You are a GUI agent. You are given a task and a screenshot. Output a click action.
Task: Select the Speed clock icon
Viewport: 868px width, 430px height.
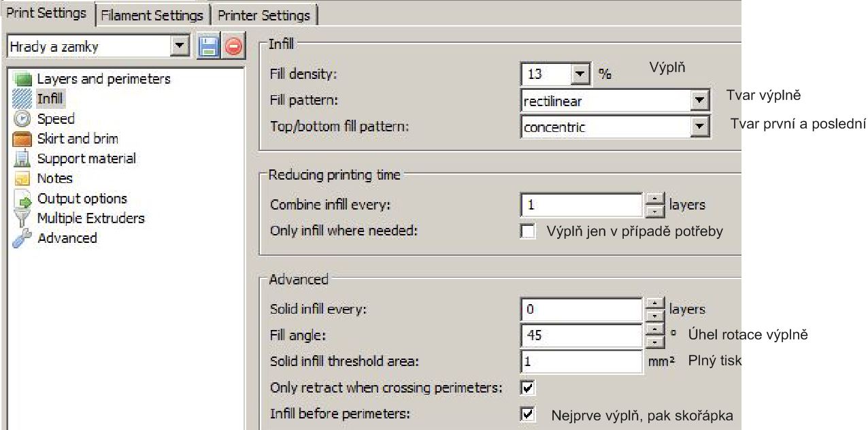[22, 119]
